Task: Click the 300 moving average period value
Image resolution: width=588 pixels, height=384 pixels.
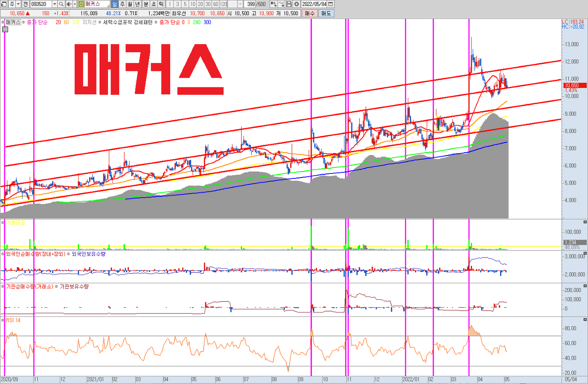Action: point(207,22)
